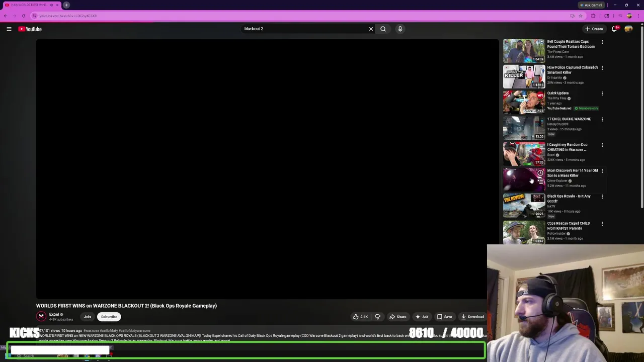This screenshot has height=362, width=644.
Task: Close the current browser tab
Action: (57, 5)
